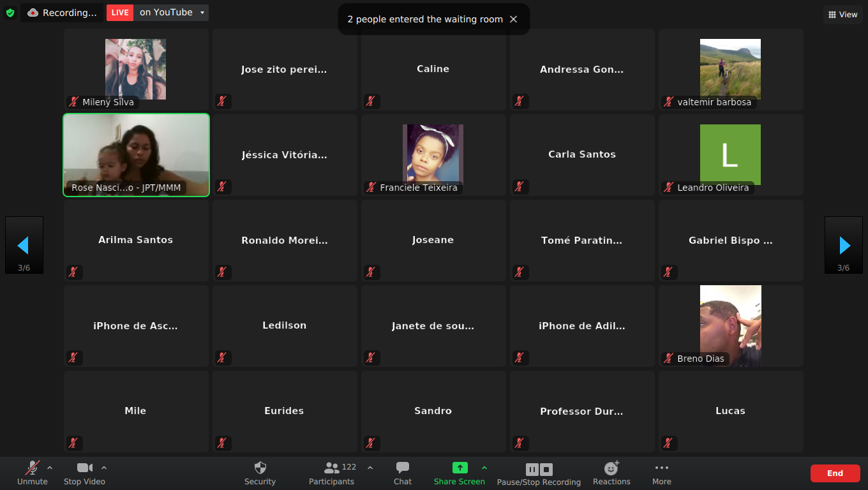Viewport: 868px width, 490px height.
Task: Click the name Joseane
Action: point(433,240)
